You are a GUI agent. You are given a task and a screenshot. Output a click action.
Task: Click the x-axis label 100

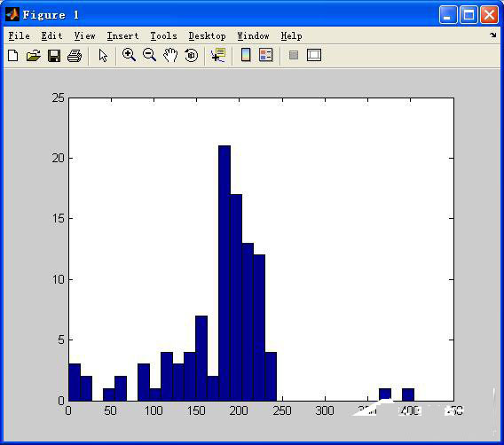pos(154,410)
